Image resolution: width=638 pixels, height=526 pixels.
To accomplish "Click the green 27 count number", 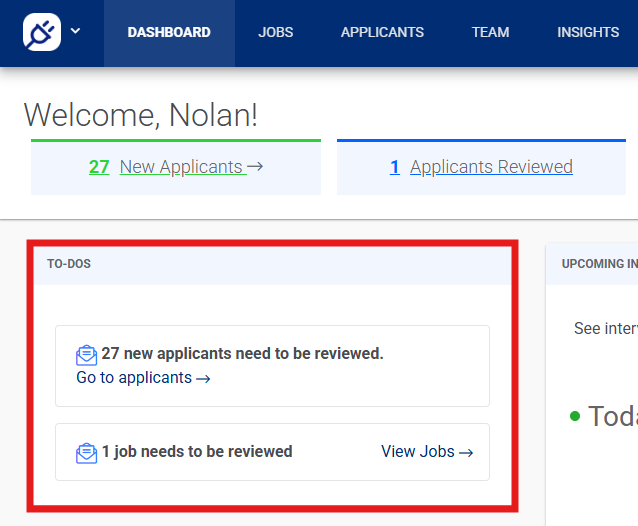I will coord(99,167).
